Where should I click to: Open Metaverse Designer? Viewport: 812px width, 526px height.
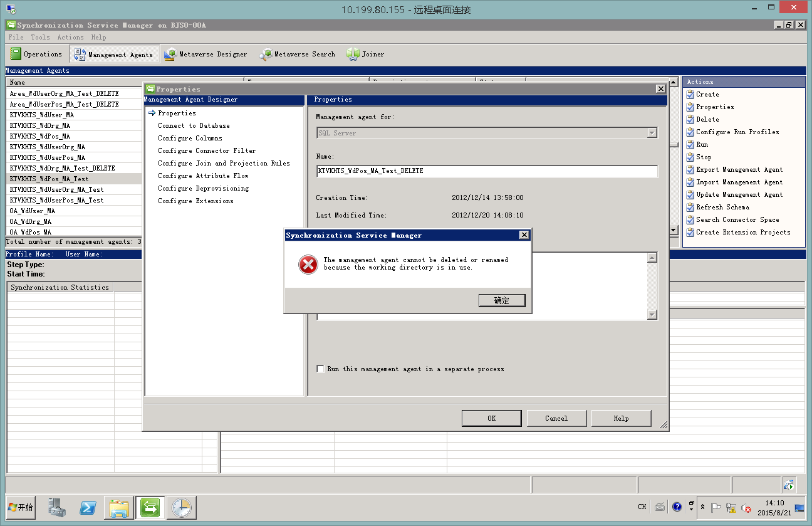click(206, 55)
